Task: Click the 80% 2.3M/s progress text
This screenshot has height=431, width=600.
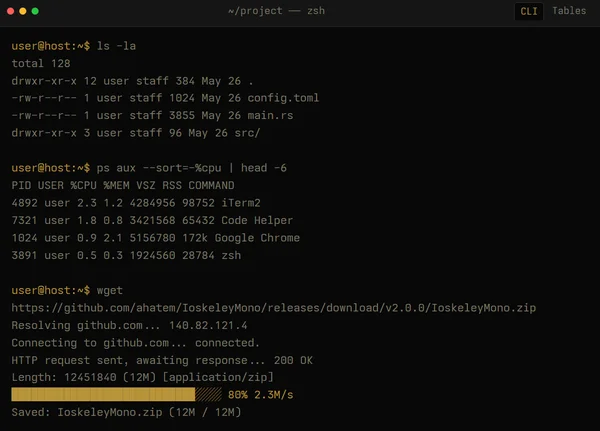Action: coord(261,395)
